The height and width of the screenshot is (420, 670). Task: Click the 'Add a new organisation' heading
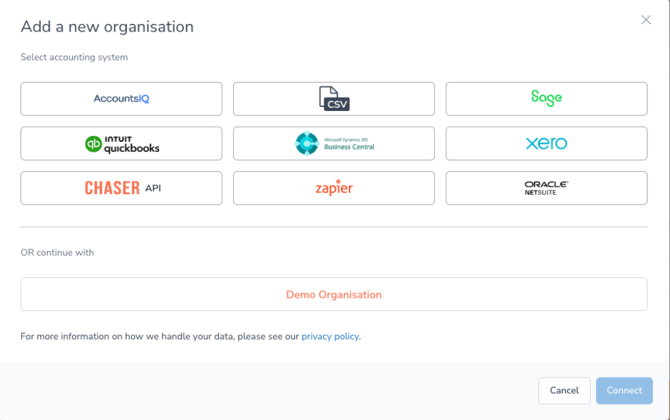pos(107,27)
